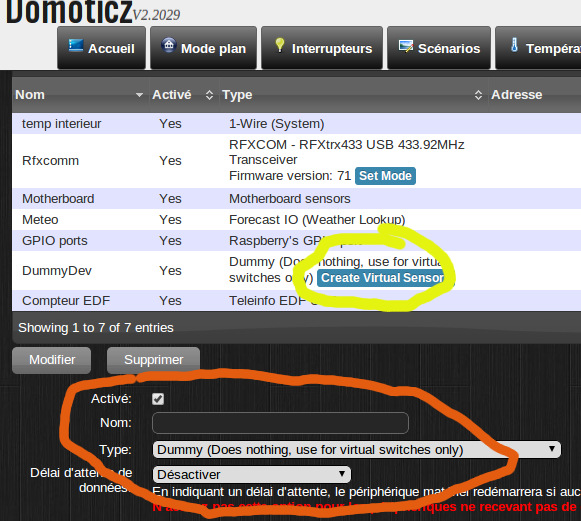581x521 pixels.
Task: Toggle the Activé checkbox
Action: 158,399
